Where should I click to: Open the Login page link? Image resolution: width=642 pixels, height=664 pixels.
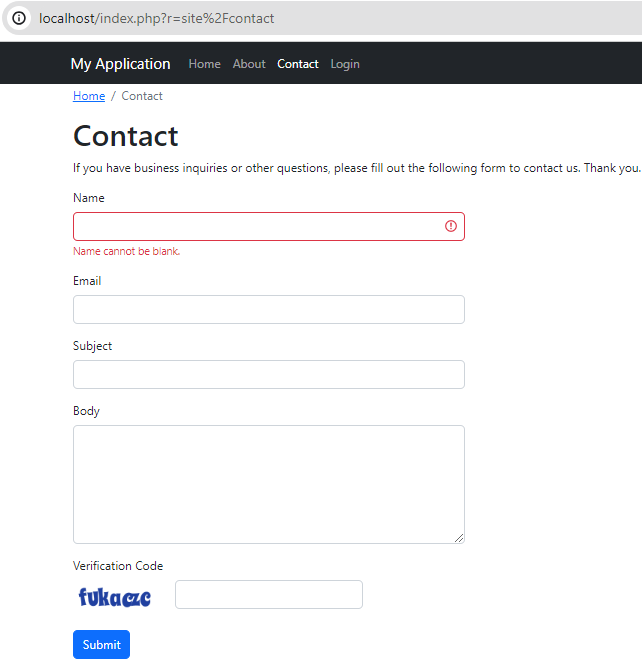(345, 64)
